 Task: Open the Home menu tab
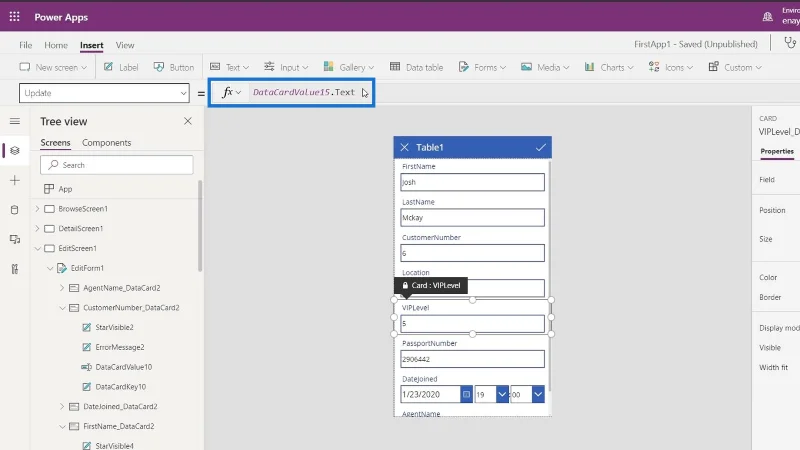coord(56,45)
